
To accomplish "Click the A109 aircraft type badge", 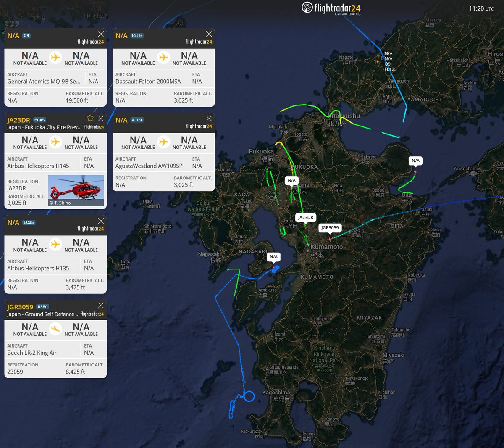I will [x=137, y=120].
